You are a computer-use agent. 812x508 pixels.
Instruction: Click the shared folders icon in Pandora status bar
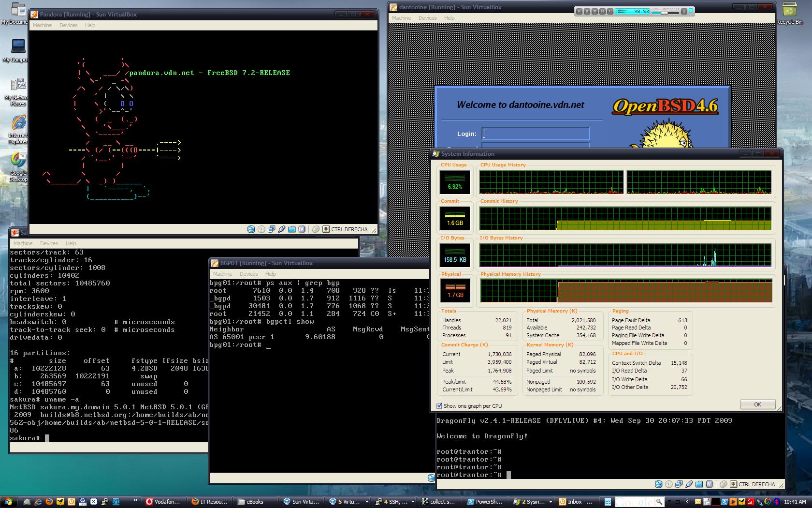click(x=291, y=229)
